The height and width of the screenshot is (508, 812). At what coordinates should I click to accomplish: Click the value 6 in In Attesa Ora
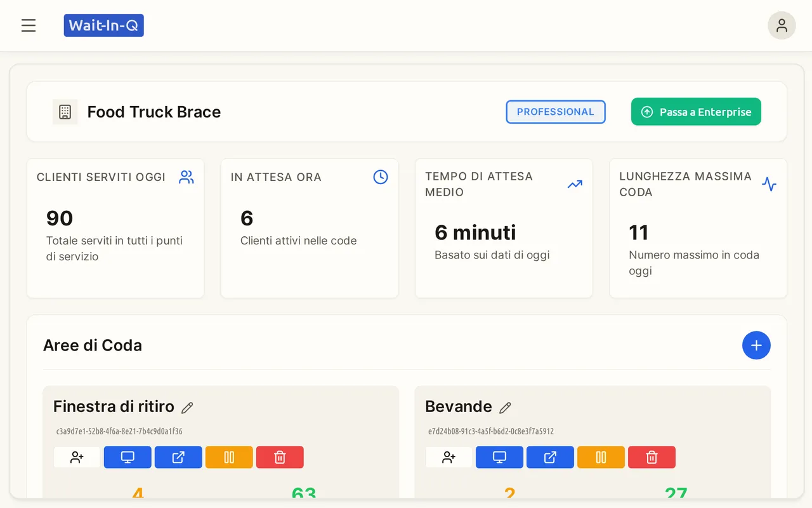[247, 218]
